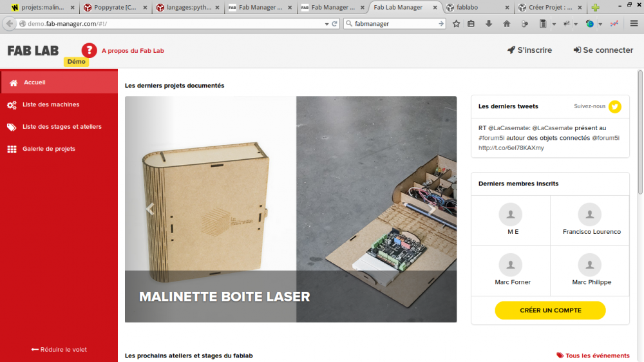Show previous carousel slide arrow
This screenshot has height=362, width=644.
[150, 209]
